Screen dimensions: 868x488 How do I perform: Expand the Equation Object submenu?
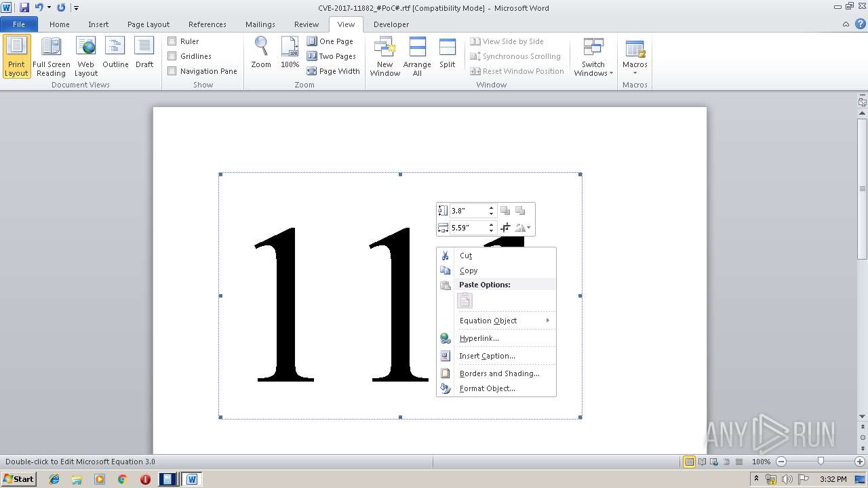tap(496, 321)
